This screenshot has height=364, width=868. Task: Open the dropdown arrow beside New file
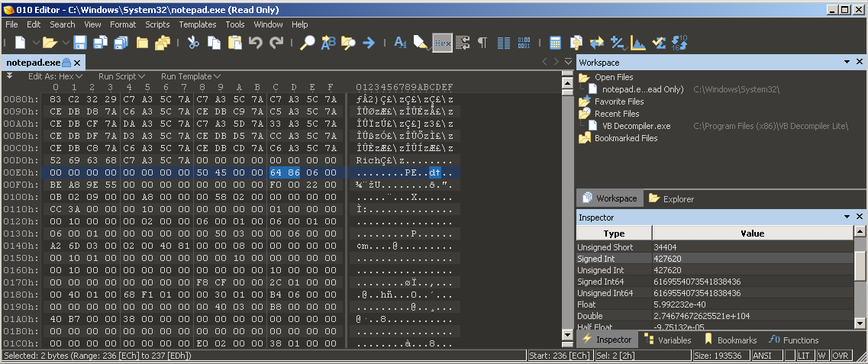(36, 43)
